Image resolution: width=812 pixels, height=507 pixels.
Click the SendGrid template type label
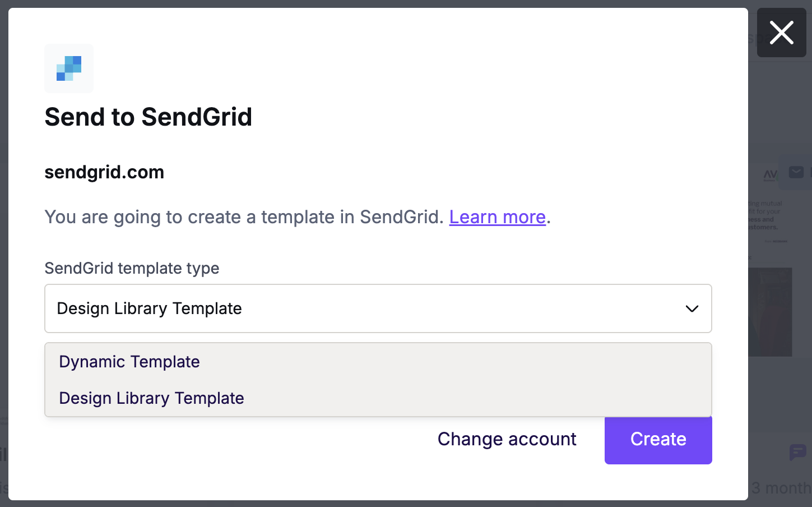tap(132, 268)
